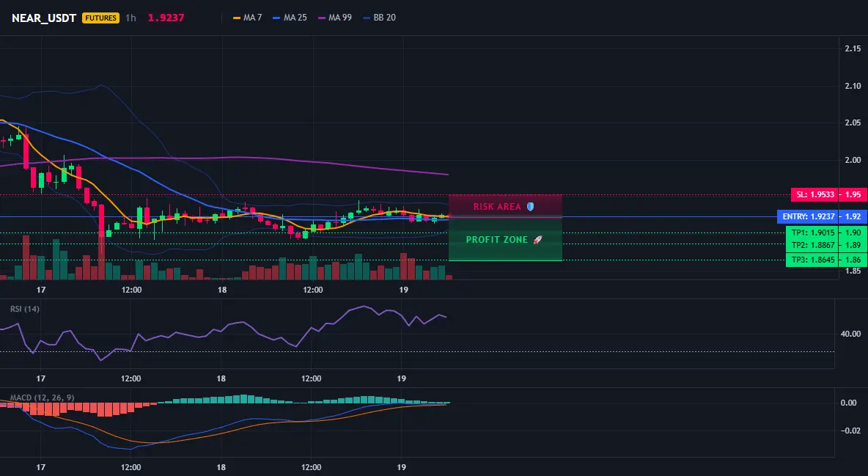Image resolution: width=868 pixels, height=476 pixels.
Task: Toggle the MA 99 legend entry
Action: [x=335, y=18]
